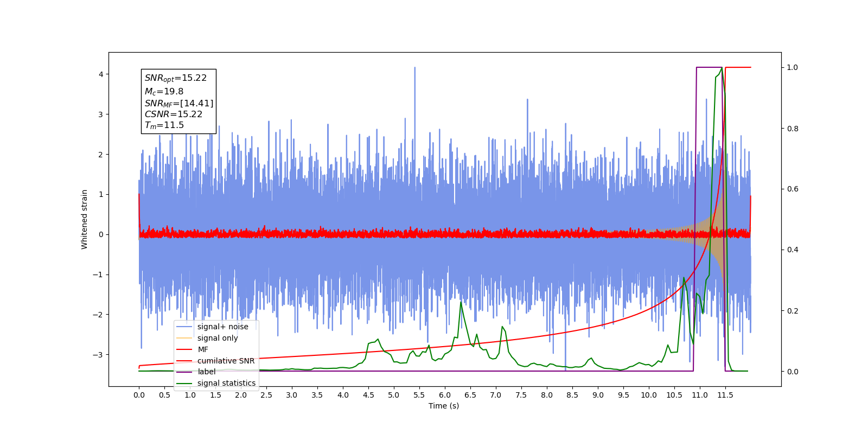The height and width of the screenshot is (434, 868).
Task: Click the 0 tick on the left strain axis
Action: click(x=101, y=234)
